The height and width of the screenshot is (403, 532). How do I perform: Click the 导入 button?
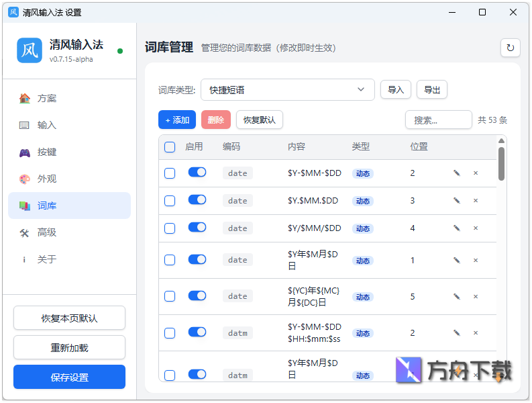(396, 90)
